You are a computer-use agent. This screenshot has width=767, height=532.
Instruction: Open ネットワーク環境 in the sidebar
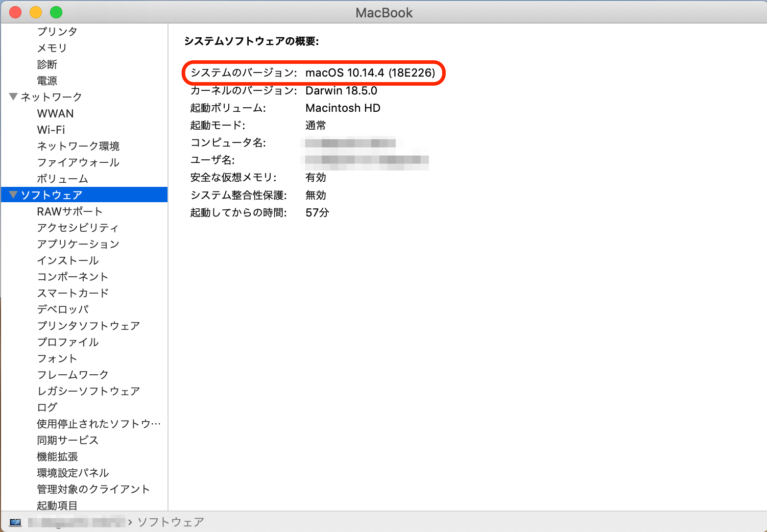pyautogui.click(x=78, y=146)
